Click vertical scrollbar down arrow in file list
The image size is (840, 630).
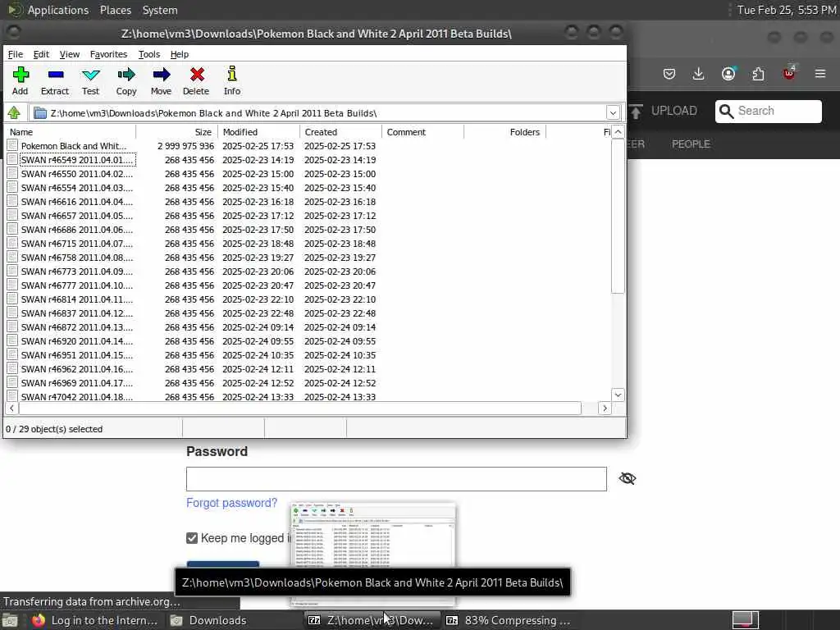click(618, 395)
